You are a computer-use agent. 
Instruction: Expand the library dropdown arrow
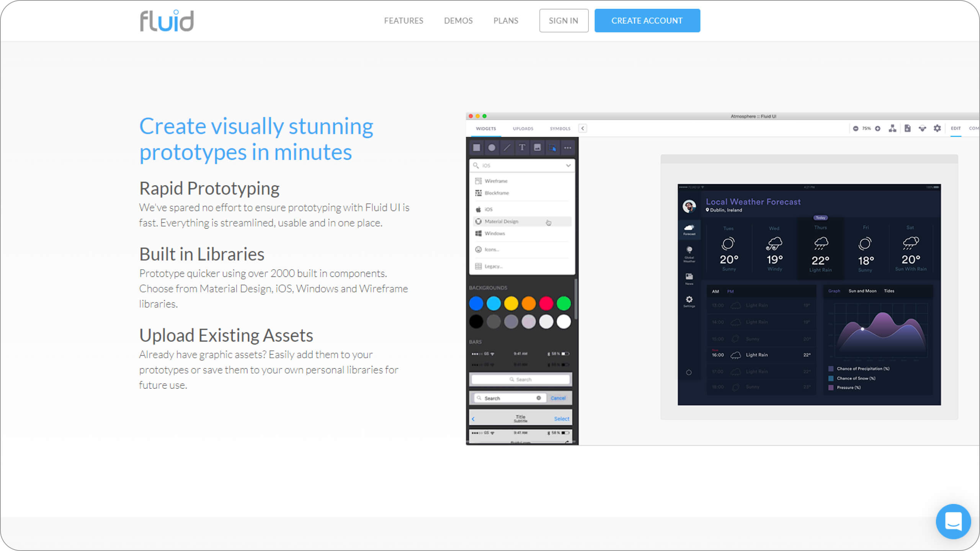point(568,166)
